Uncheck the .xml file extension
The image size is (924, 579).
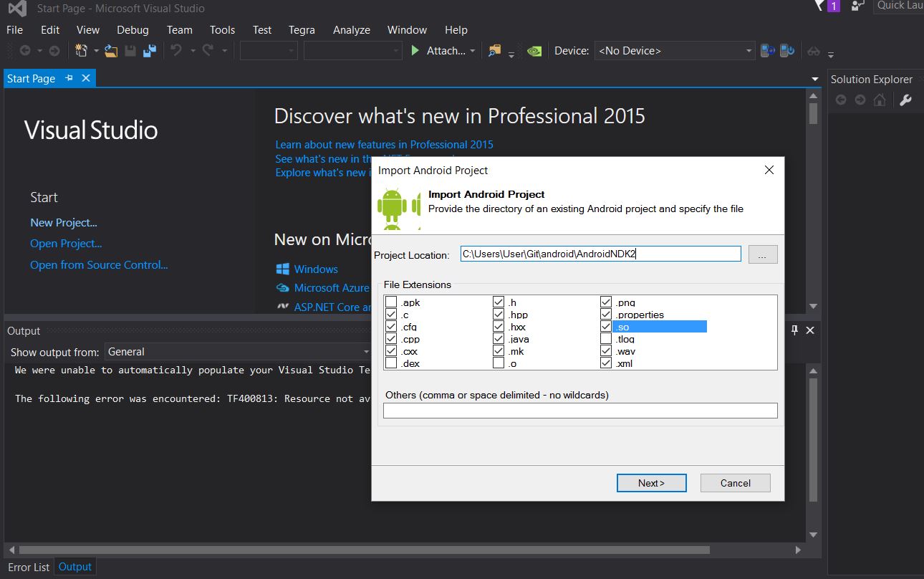(606, 363)
